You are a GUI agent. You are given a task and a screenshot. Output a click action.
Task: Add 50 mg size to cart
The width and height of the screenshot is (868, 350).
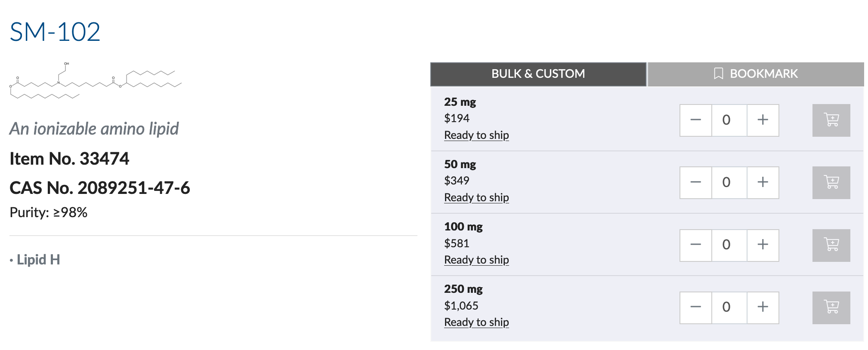tap(831, 183)
